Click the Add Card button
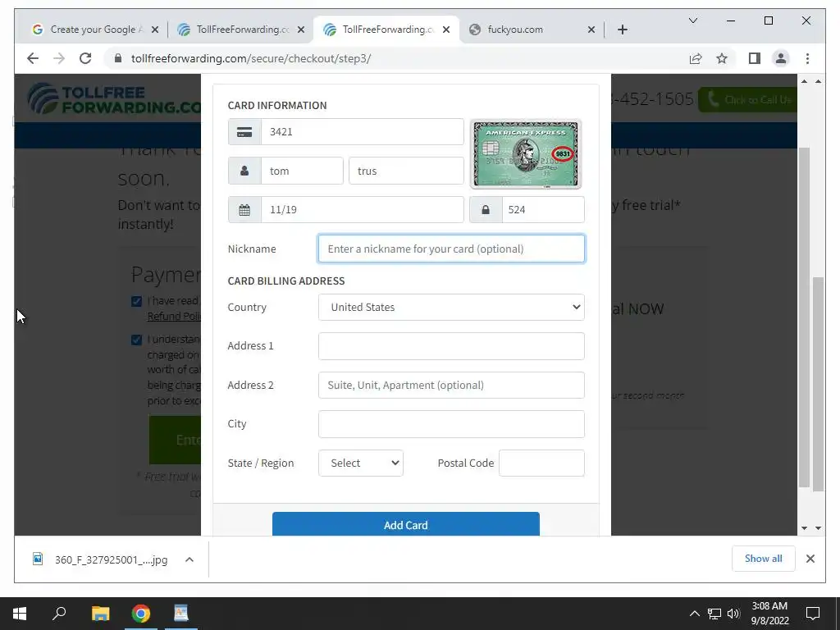 (406, 524)
